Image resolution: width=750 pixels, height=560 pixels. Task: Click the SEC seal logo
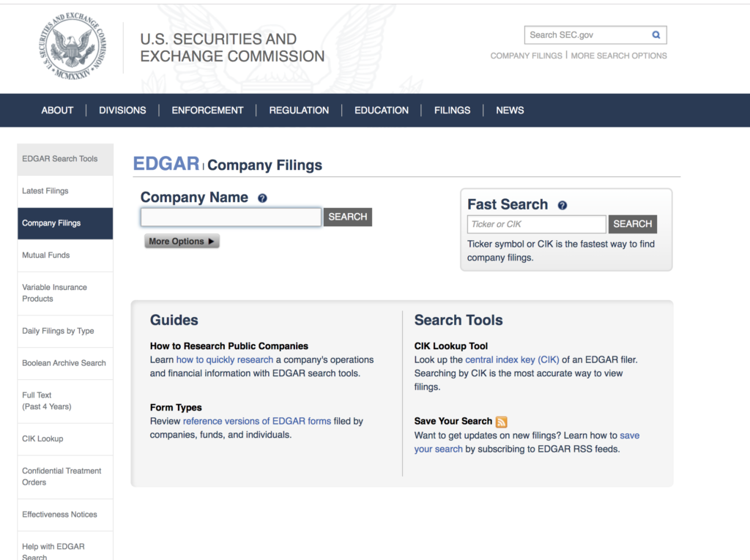[x=73, y=45]
